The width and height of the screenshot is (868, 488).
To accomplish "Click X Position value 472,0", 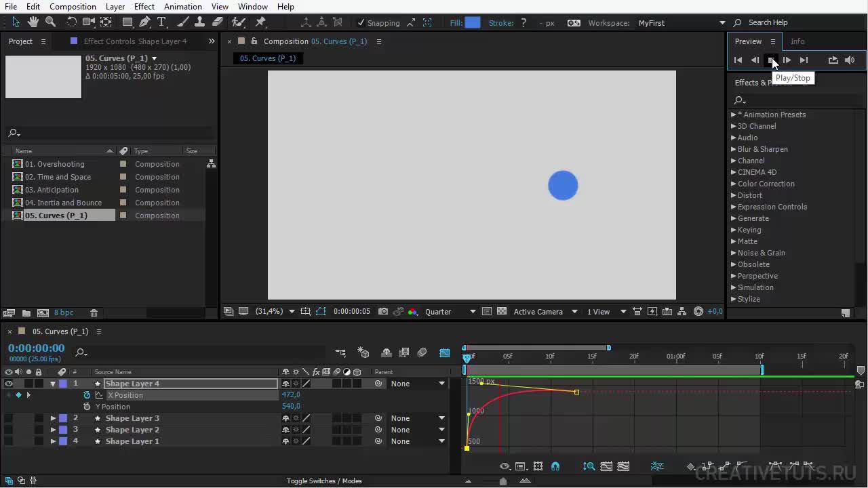I will click(x=291, y=395).
